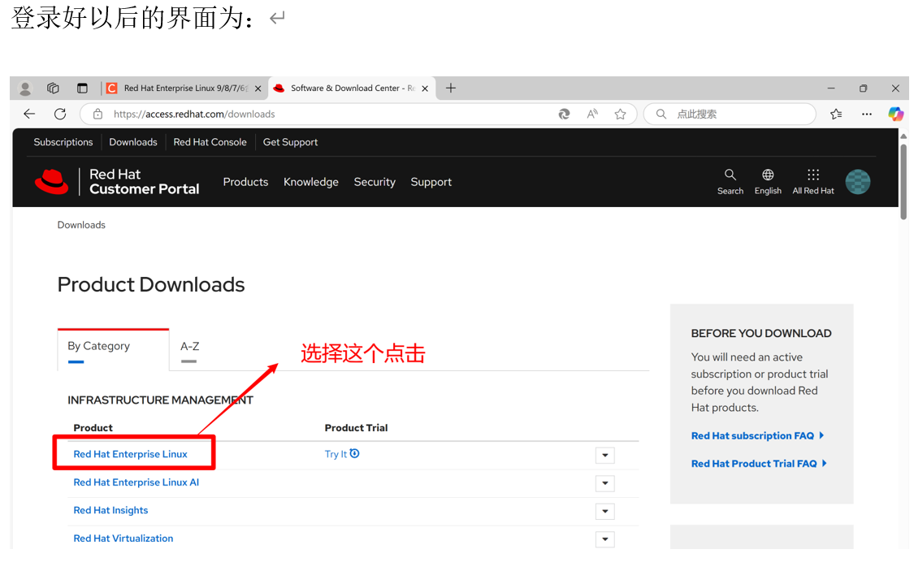Switch to the Red Hat Enterprise Linux 9/8/7 browser tab
The width and height of the screenshot is (914, 588).
(184, 88)
